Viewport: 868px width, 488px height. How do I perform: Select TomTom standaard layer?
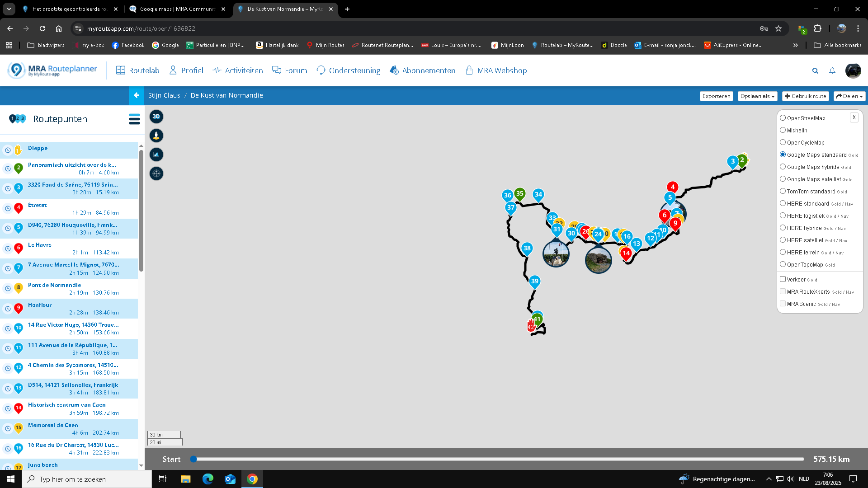pyautogui.click(x=783, y=191)
